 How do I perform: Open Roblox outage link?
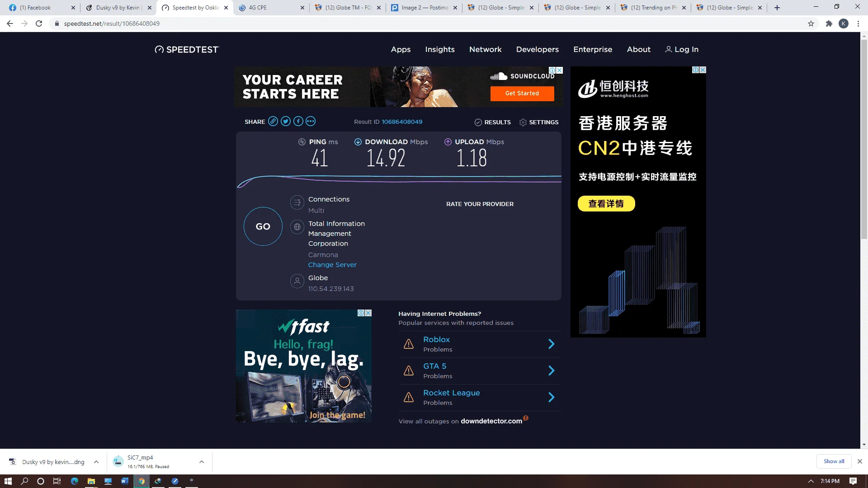coord(436,339)
